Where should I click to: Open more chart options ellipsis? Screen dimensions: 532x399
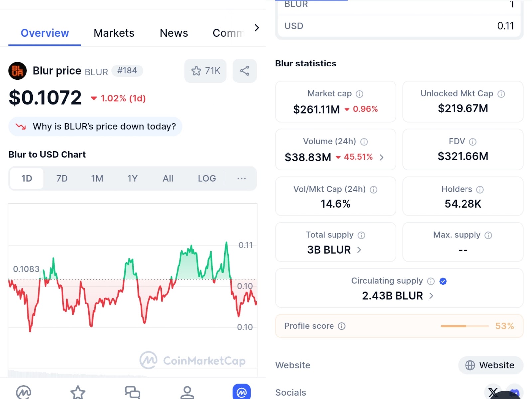pyautogui.click(x=242, y=179)
